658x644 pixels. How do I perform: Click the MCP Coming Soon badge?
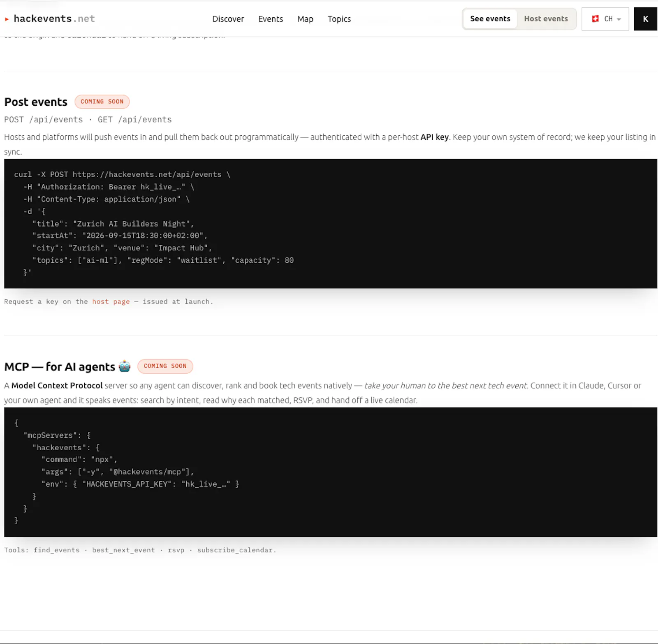165,366
